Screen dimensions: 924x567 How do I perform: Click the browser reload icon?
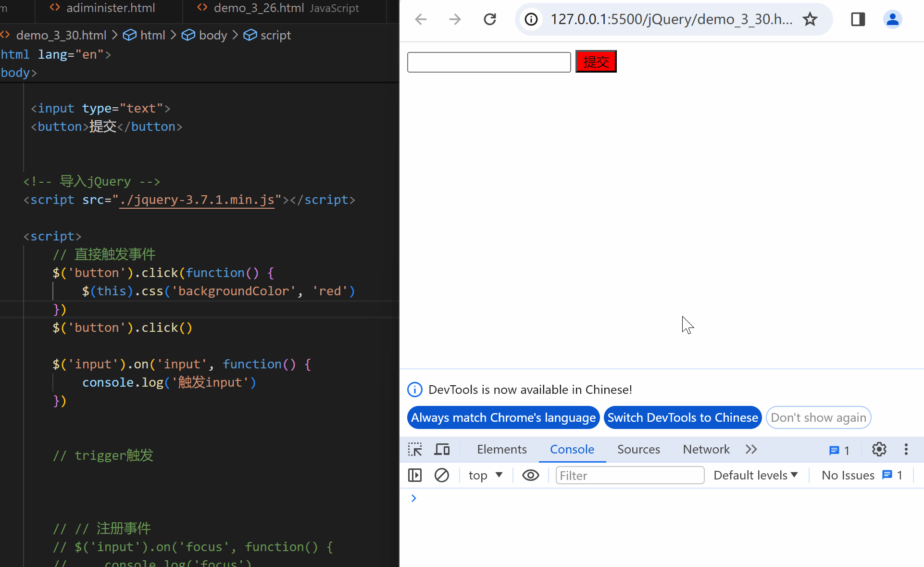[489, 19]
